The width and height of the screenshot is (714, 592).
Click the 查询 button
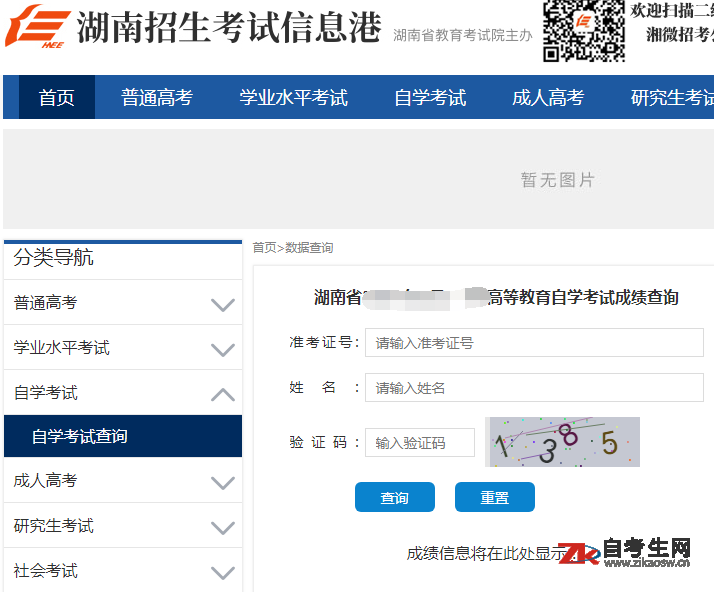395,497
